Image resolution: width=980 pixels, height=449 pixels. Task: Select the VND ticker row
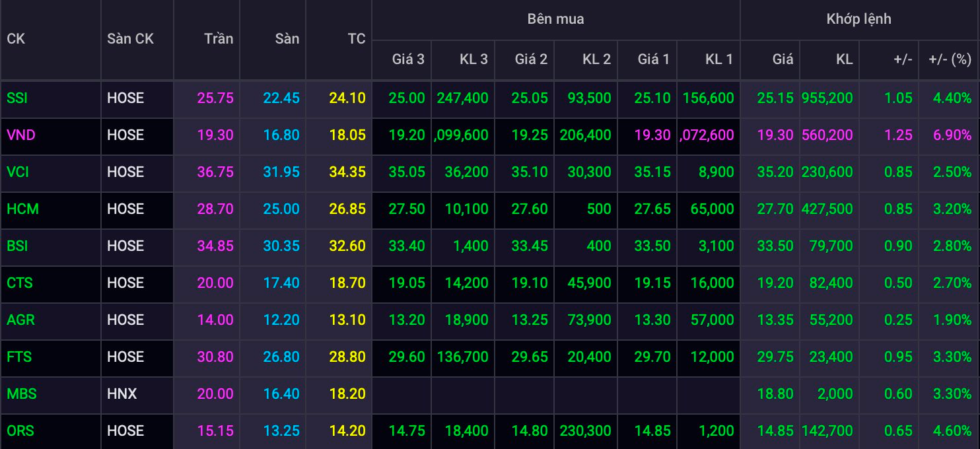click(490, 135)
